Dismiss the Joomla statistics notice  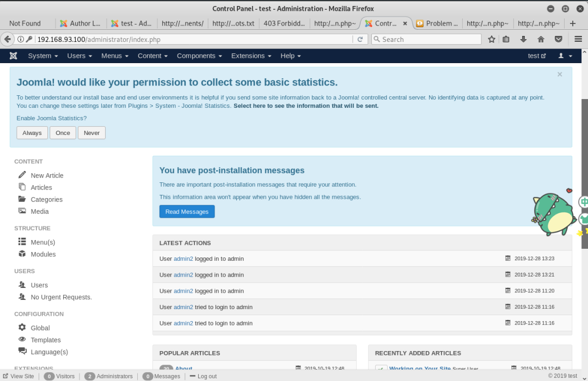(560, 74)
